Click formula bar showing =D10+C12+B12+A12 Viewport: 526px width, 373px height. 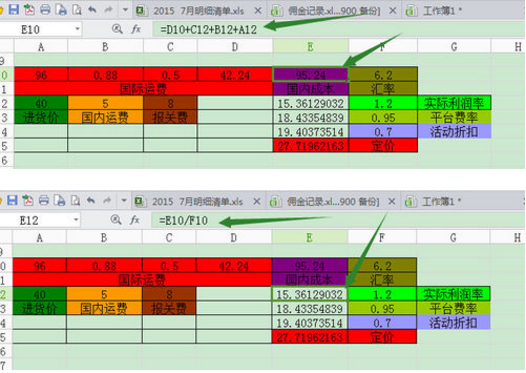coord(339,30)
